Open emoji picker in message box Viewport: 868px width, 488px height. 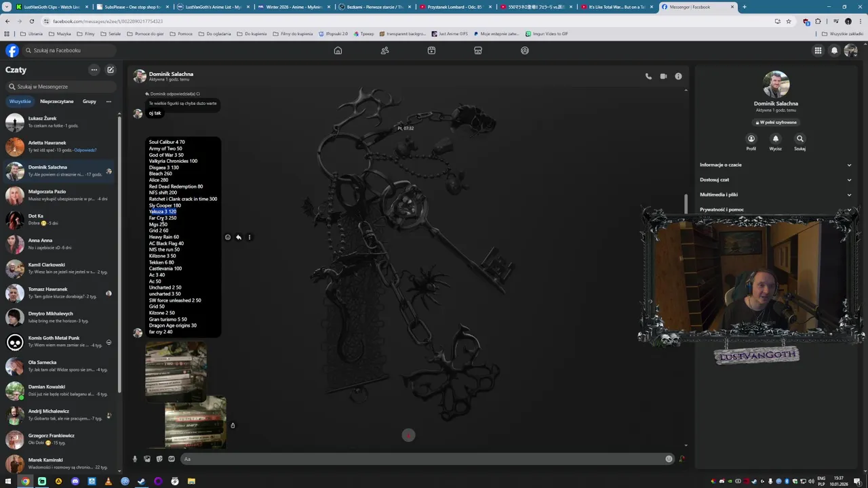[669, 459]
